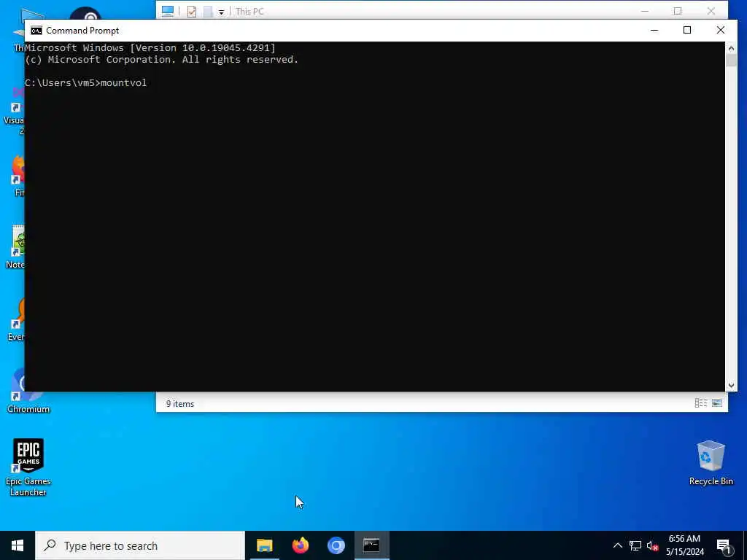Select the Recycle Bin desktop icon

(x=711, y=462)
